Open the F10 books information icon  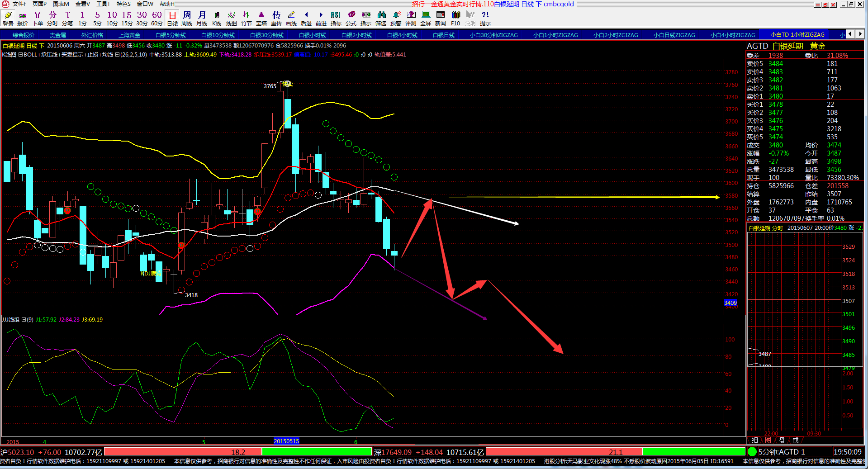455,19
